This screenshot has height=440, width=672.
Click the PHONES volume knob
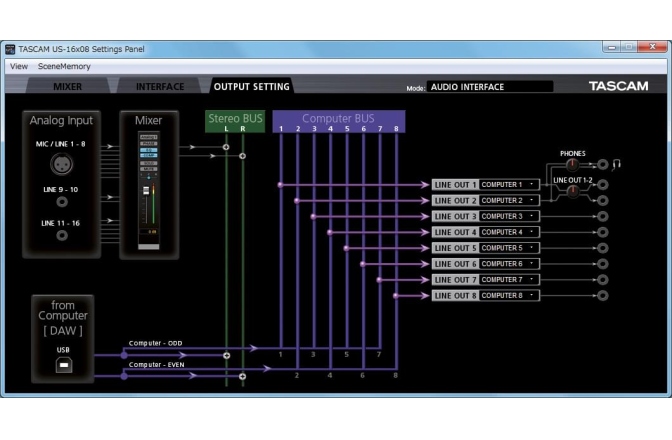coord(572,164)
